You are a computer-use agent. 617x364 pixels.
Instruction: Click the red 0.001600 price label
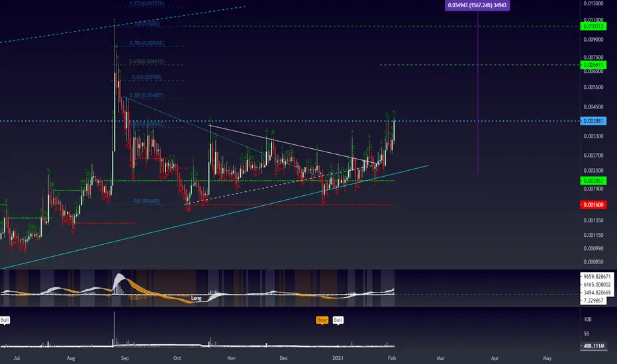[x=593, y=205]
